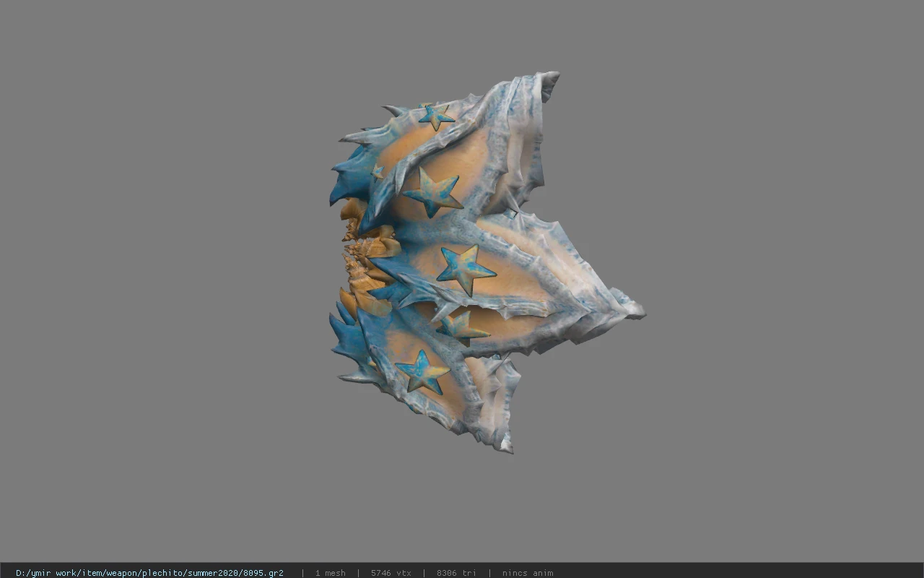This screenshot has width=924, height=578.
Task: Select the 'nincs anim' animation status
Action: pyautogui.click(x=528, y=573)
